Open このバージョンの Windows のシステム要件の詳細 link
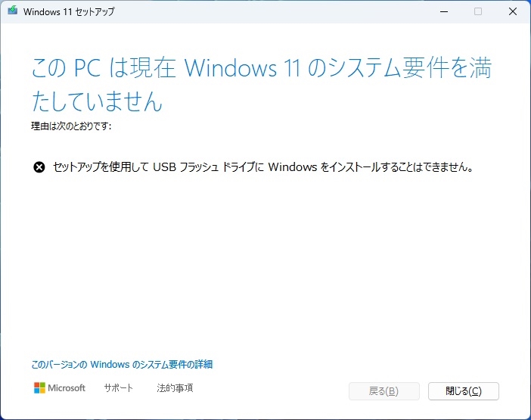 coord(122,365)
